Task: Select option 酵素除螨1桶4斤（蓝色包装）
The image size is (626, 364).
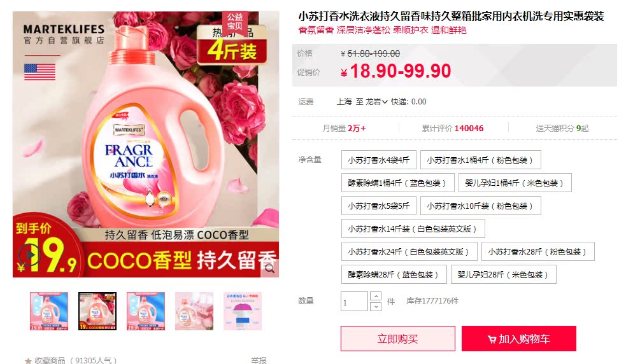Action: [x=397, y=183]
